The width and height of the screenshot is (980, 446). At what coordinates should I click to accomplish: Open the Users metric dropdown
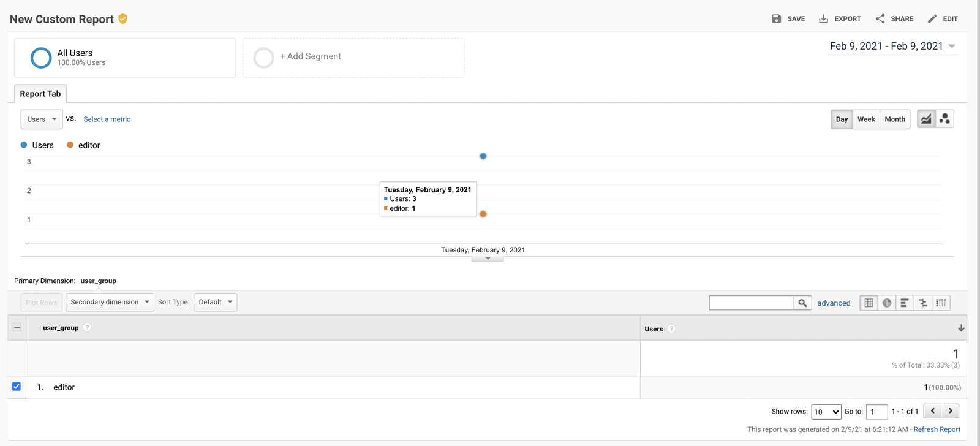[42, 119]
